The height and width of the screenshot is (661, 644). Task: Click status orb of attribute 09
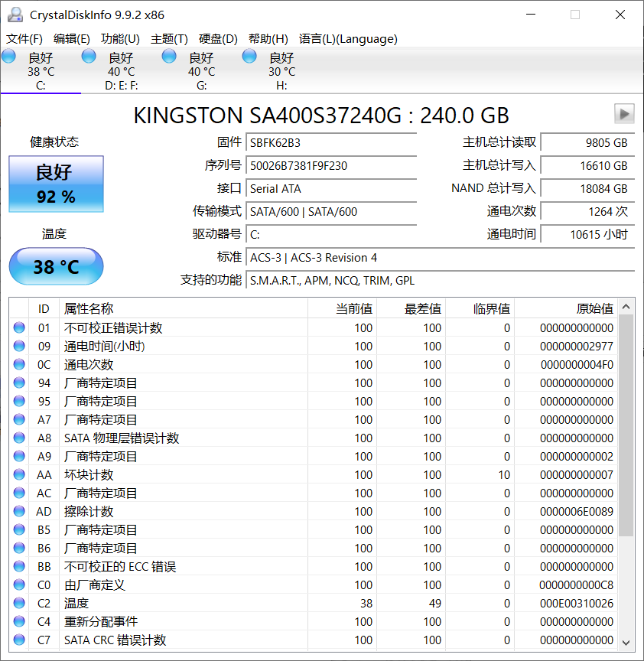(19, 346)
